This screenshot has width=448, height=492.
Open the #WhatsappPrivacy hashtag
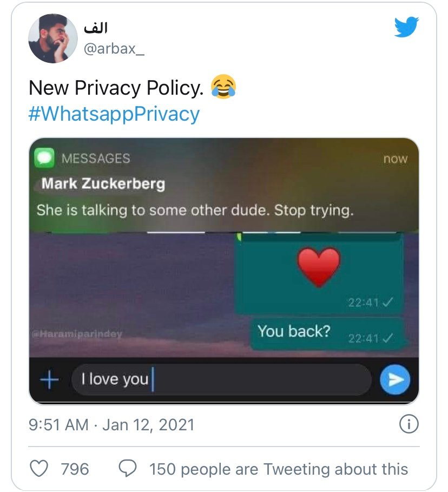(x=114, y=114)
